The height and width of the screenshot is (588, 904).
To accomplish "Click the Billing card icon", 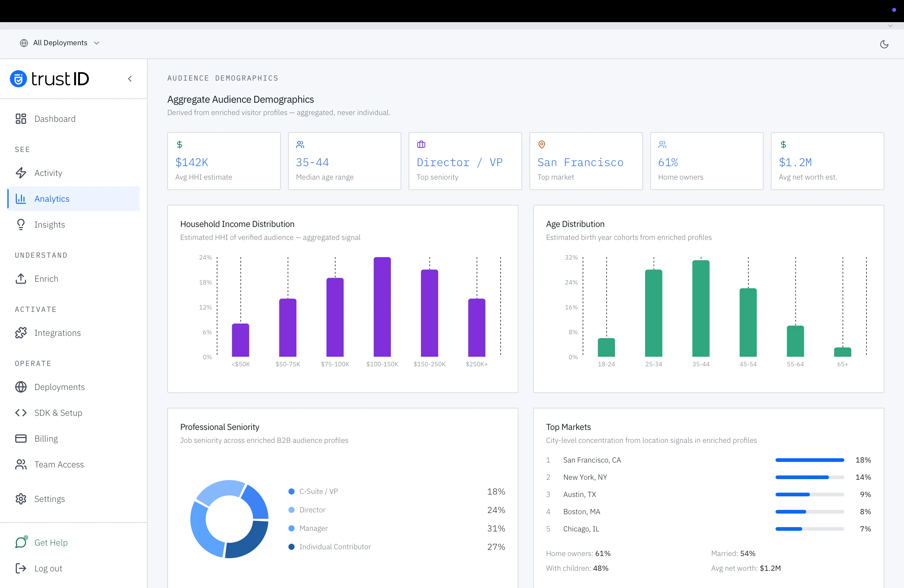I will 21,438.
